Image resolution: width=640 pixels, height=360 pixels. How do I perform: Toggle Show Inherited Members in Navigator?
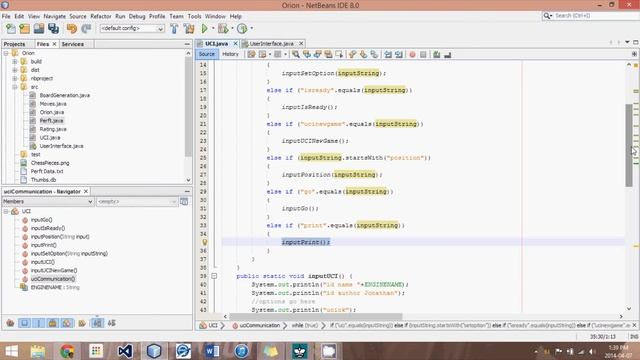(10, 323)
